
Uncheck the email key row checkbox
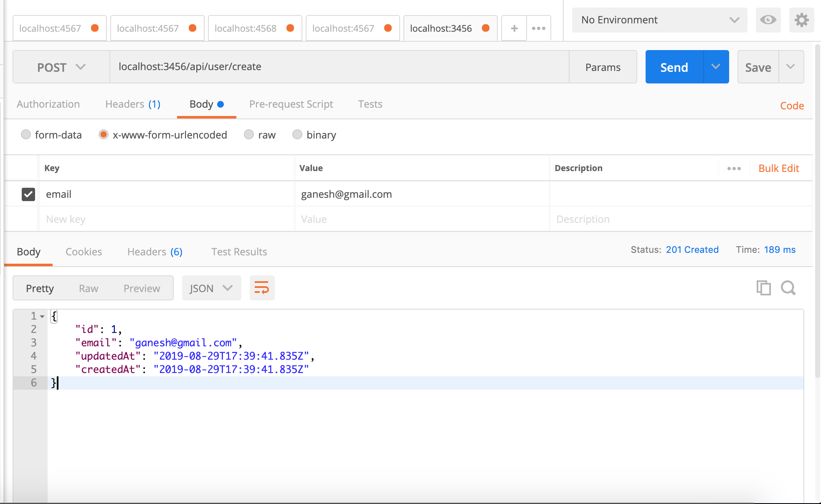click(28, 194)
